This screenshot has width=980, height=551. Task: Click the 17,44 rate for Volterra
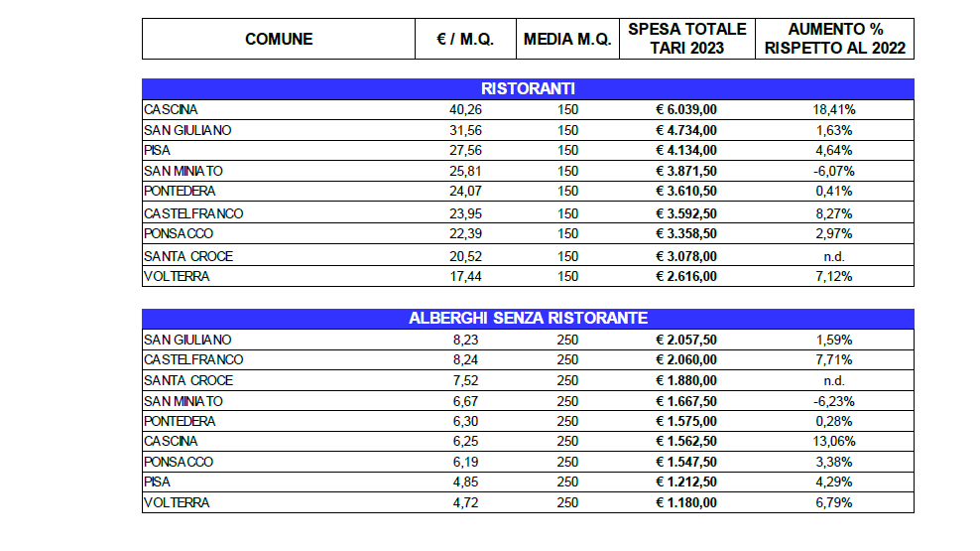tap(464, 276)
